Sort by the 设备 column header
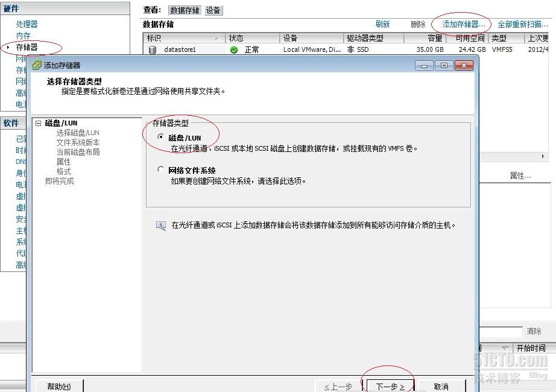Image resolution: width=556 pixels, height=392 pixels. [x=311, y=38]
